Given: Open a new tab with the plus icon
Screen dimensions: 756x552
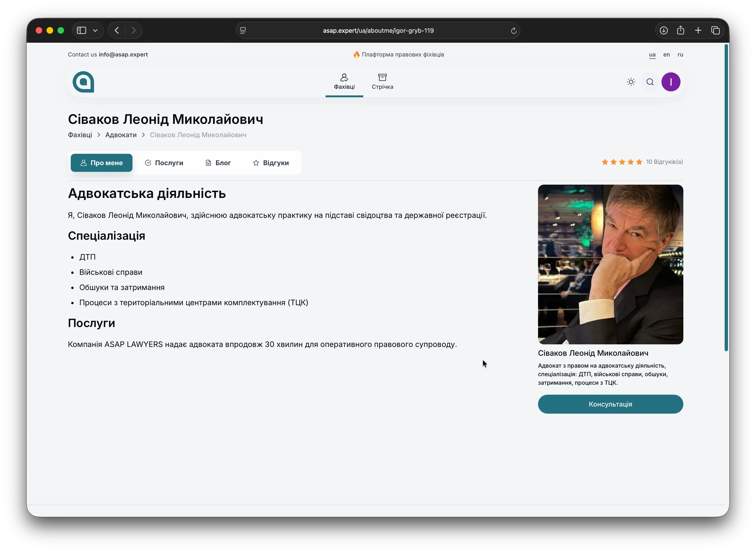Looking at the screenshot, I should coord(698,30).
